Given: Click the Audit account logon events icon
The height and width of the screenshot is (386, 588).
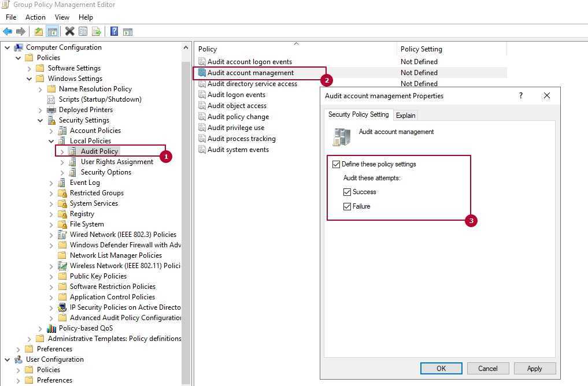Looking at the screenshot, I should pyautogui.click(x=202, y=61).
